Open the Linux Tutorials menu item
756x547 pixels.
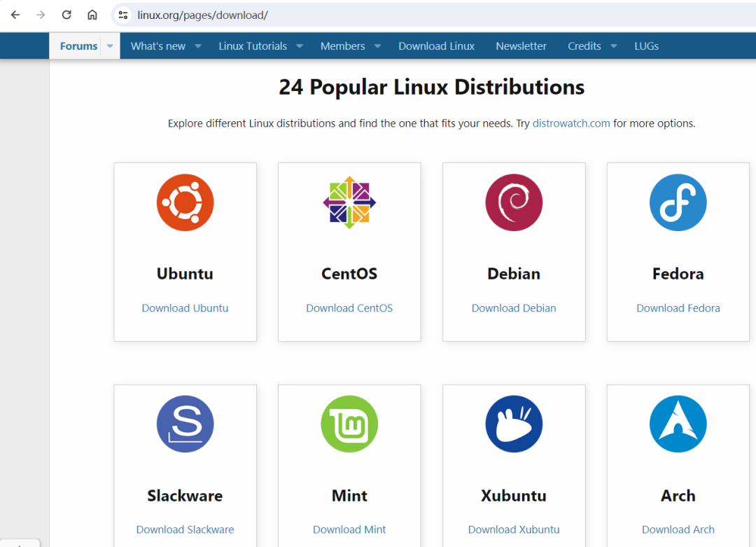click(253, 46)
